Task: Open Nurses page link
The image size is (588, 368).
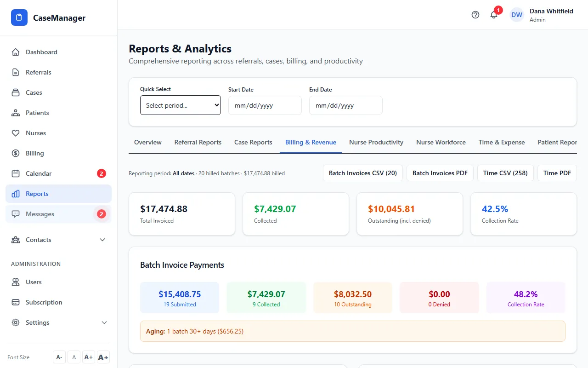Action: pyautogui.click(x=58, y=133)
